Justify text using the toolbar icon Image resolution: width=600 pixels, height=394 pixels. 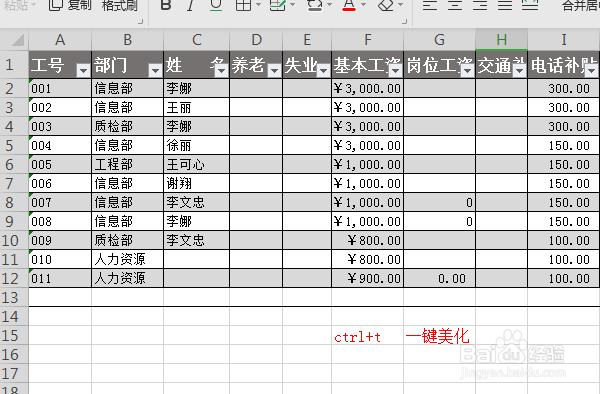tap(505, 5)
